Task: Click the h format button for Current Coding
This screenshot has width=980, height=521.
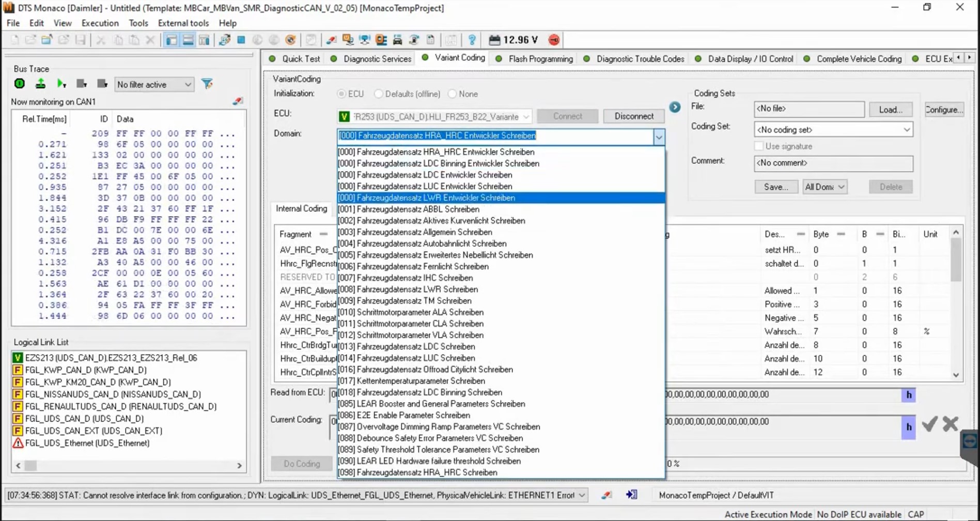Action: tap(909, 427)
